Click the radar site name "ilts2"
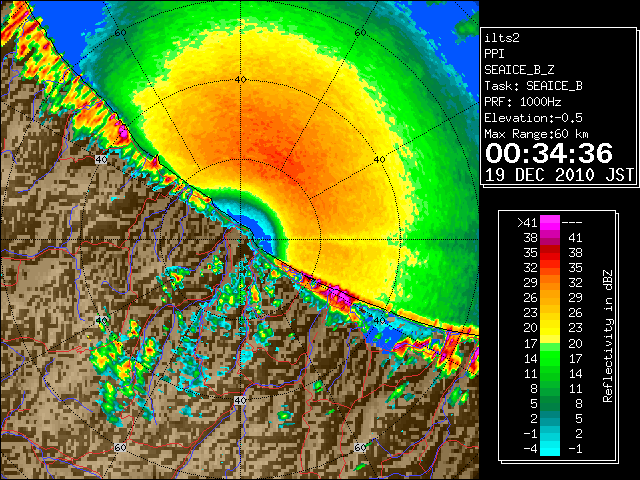 502,38
